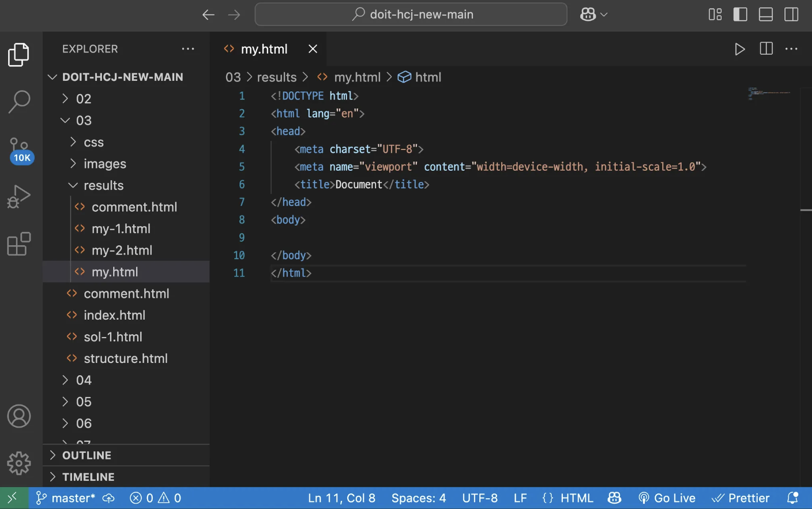The width and height of the screenshot is (812, 509).
Task: Start Go Live server from status bar
Action: coord(667,498)
